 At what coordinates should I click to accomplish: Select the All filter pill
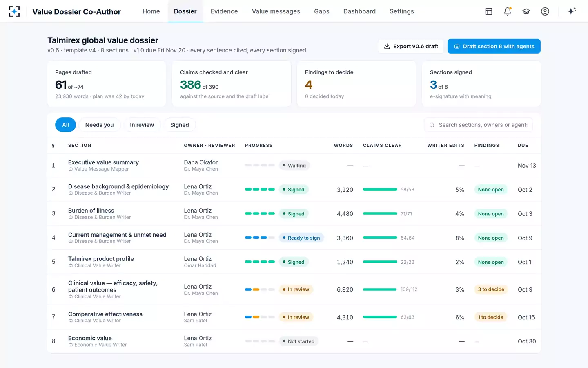[x=65, y=125]
